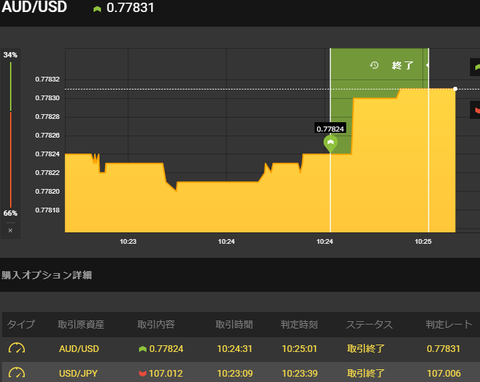This screenshot has width=480, height=382.
Task: Click the white current-price dot on chart
Action: pyautogui.click(x=455, y=89)
